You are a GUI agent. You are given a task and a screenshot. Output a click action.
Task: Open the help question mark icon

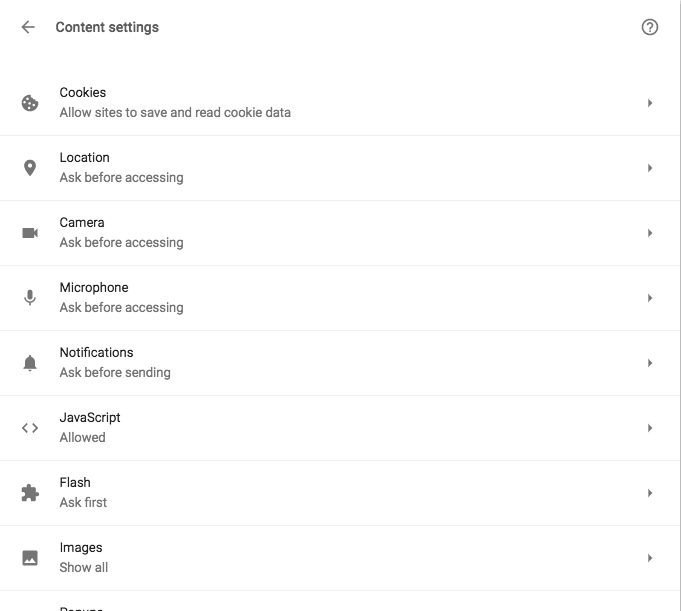650,27
